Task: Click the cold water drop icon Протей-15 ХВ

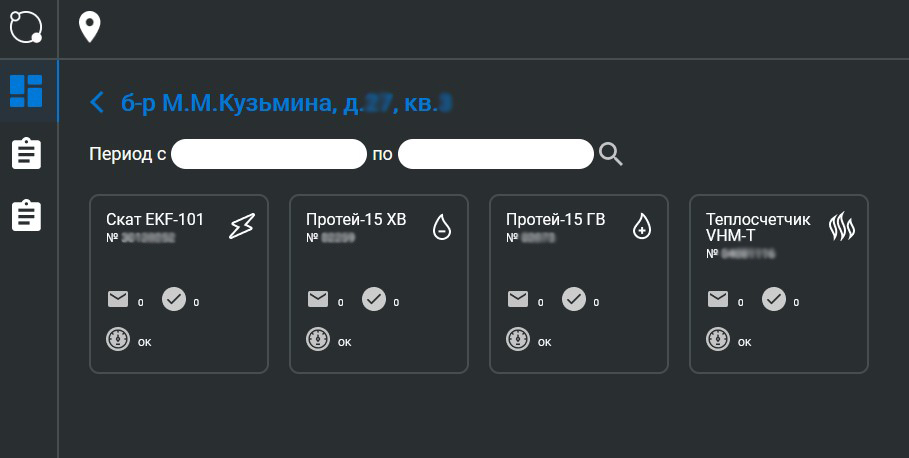Action: (442, 226)
